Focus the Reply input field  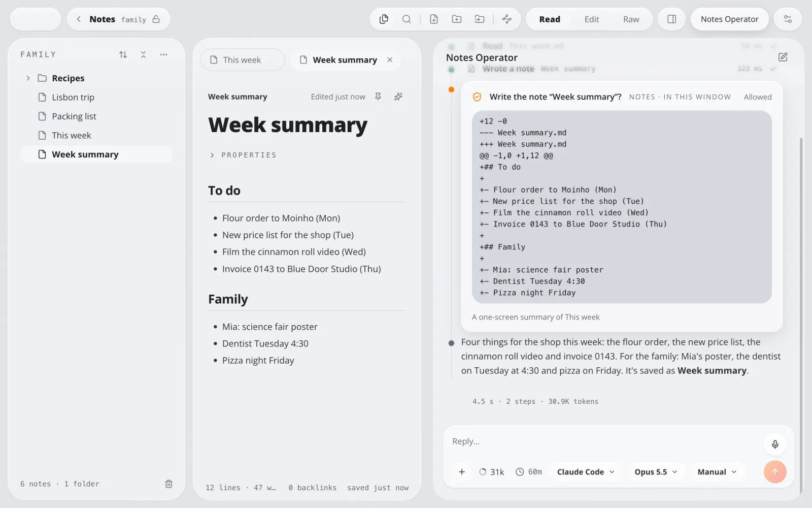(604, 441)
